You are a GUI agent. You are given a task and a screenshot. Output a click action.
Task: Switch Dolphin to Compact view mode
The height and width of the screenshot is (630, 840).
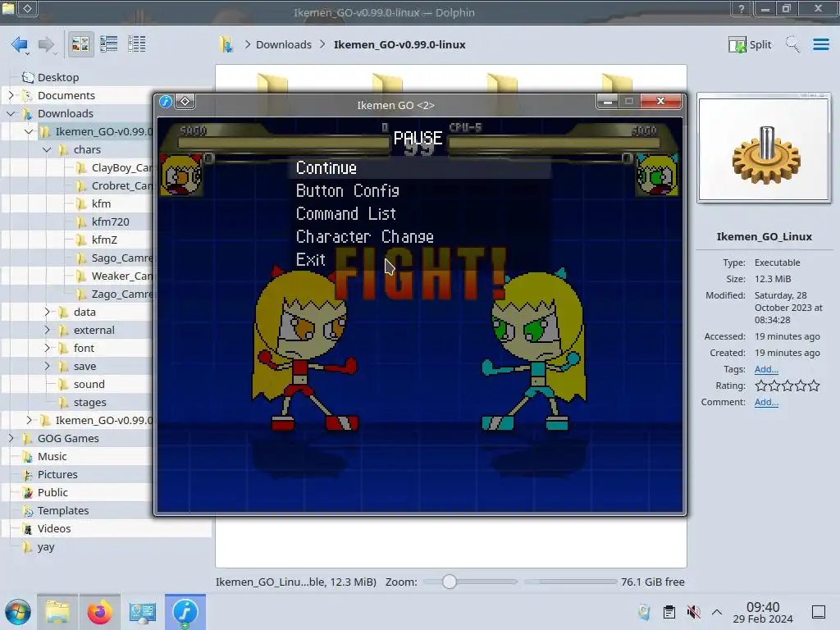109,44
